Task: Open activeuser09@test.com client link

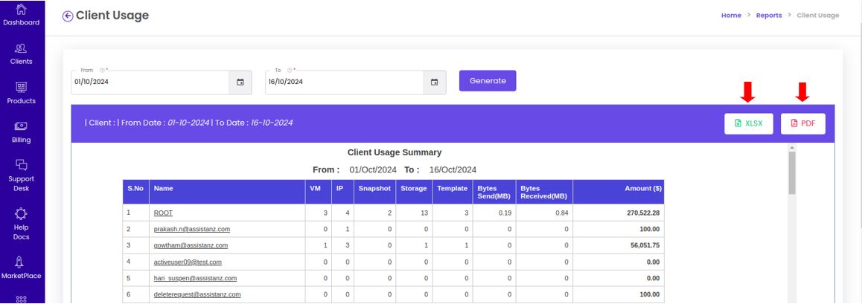Action: [x=188, y=262]
